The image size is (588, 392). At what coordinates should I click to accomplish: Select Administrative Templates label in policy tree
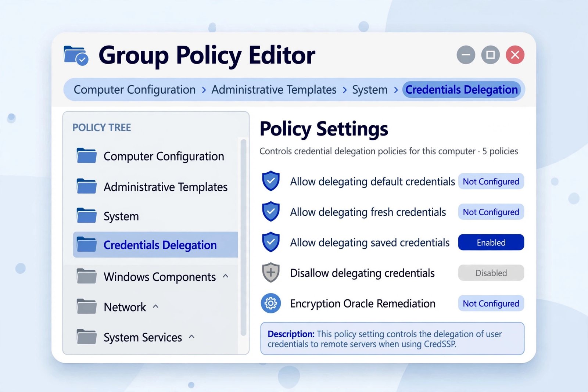coord(166,187)
